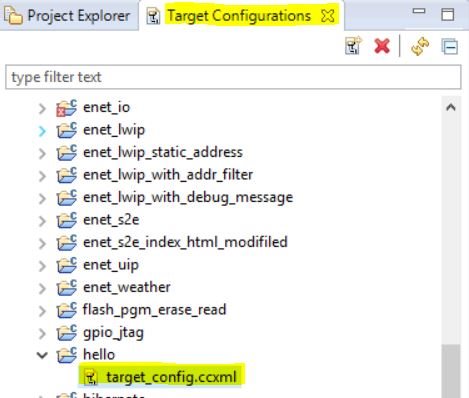Minimize the view panel

(x=419, y=11)
